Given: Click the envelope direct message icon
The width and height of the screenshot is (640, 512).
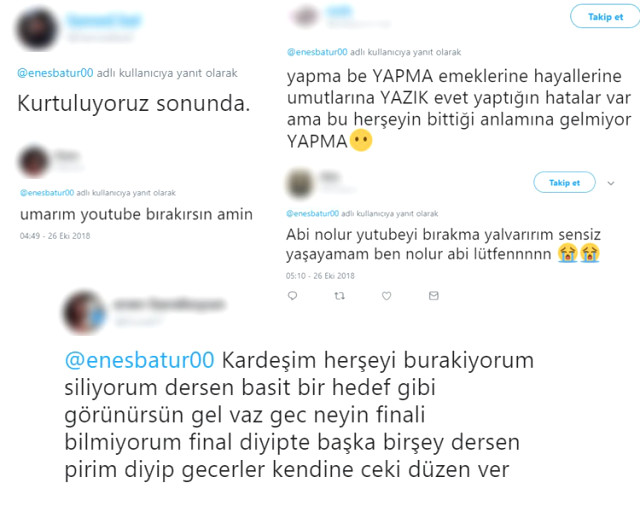Looking at the screenshot, I should 433,296.
